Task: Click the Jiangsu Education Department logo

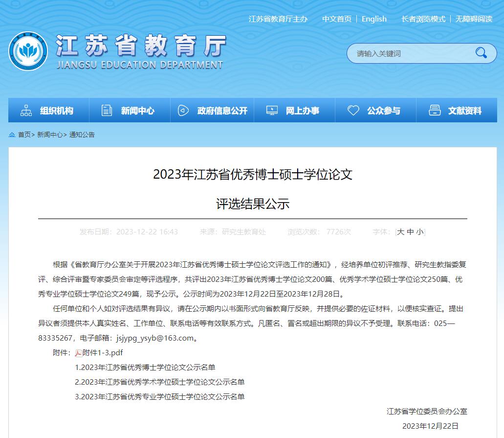Action: pos(28,51)
